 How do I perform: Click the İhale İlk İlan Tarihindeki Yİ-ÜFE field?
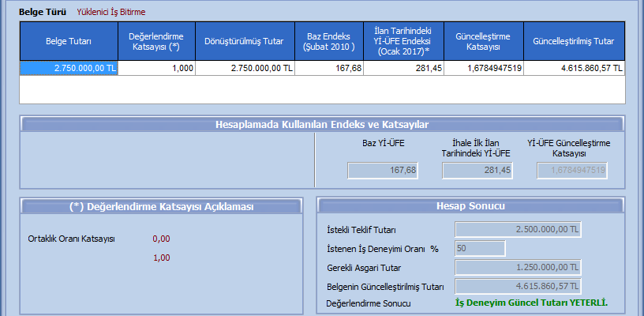coord(477,170)
